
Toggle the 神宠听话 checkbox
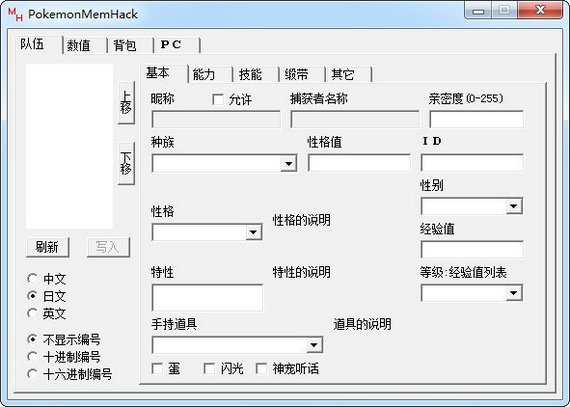261,369
